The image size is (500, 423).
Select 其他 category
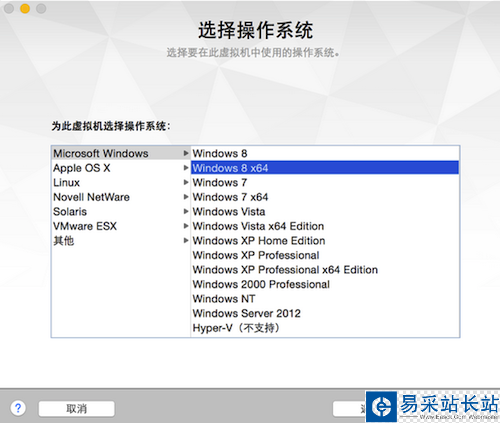pos(121,241)
